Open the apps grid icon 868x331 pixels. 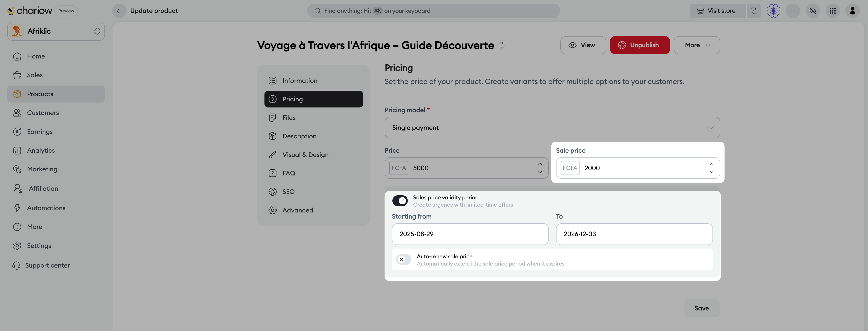click(x=833, y=11)
